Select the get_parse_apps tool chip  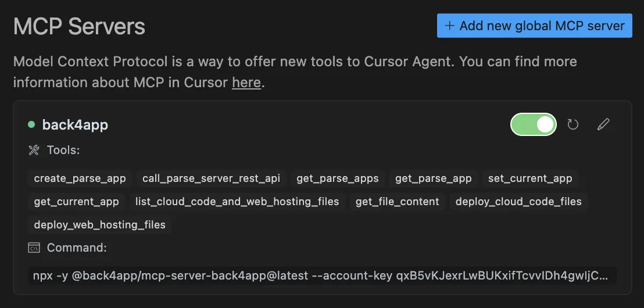[x=338, y=178]
